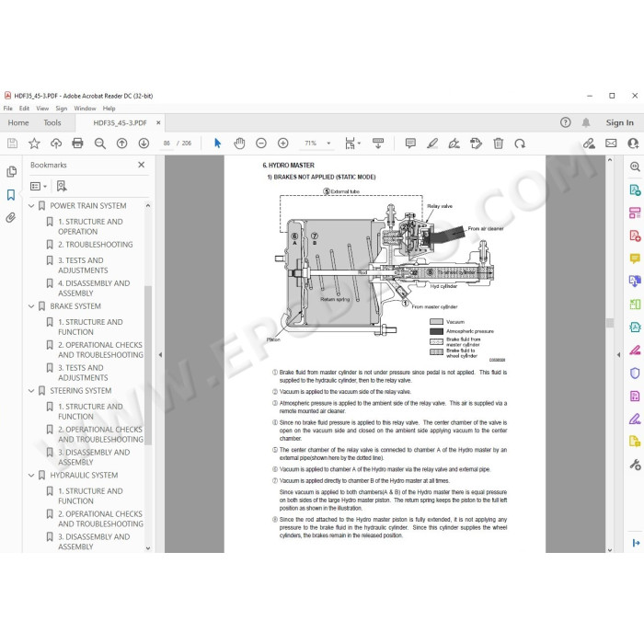Close the Bookmarks panel
The height and width of the screenshot is (644, 644).
(142, 165)
